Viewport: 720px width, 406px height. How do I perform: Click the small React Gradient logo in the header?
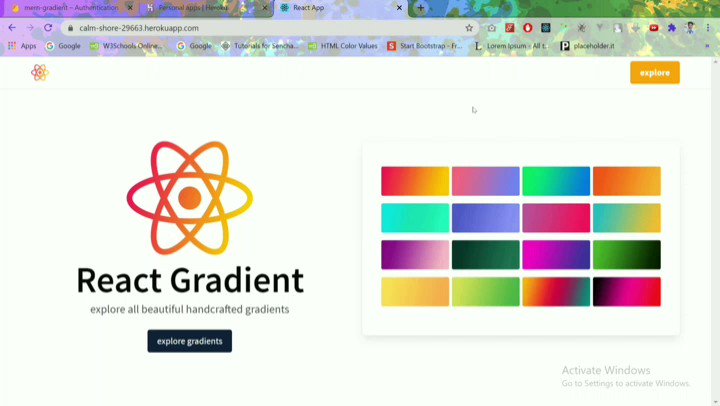(x=40, y=73)
